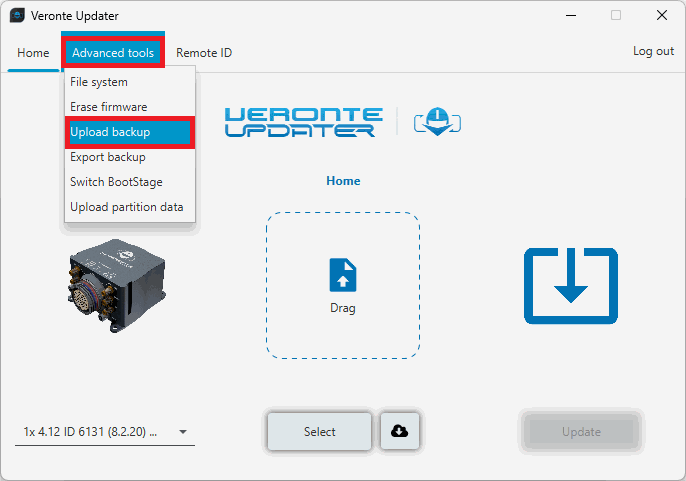The width and height of the screenshot is (686, 481).
Task: Click the large blue download arrow icon
Action: [571, 286]
